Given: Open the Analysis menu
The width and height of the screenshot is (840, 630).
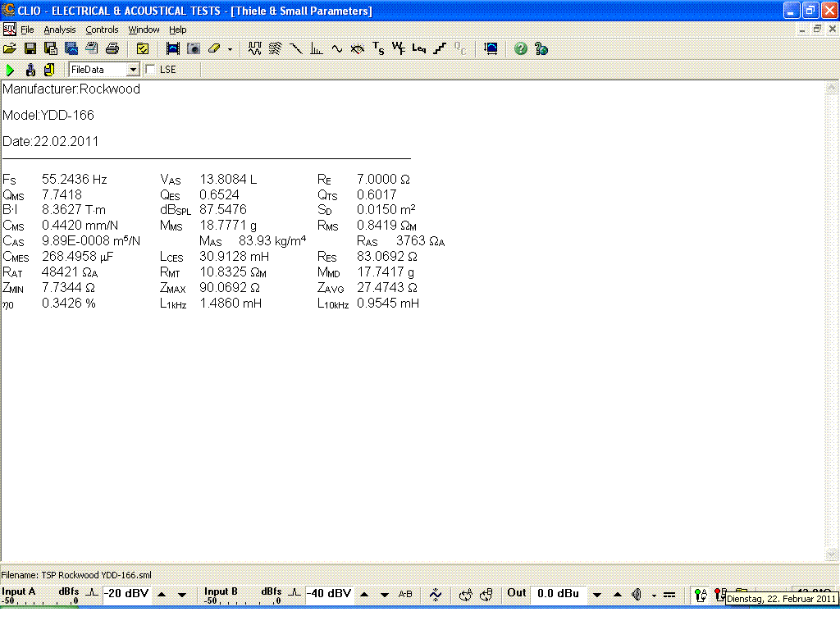Looking at the screenshot, I should [x=59, y=30].
